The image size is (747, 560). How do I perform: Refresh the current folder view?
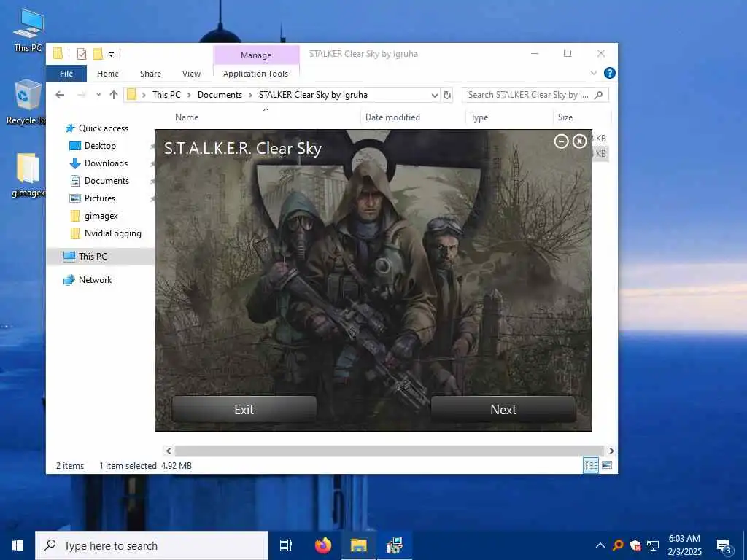447,96
